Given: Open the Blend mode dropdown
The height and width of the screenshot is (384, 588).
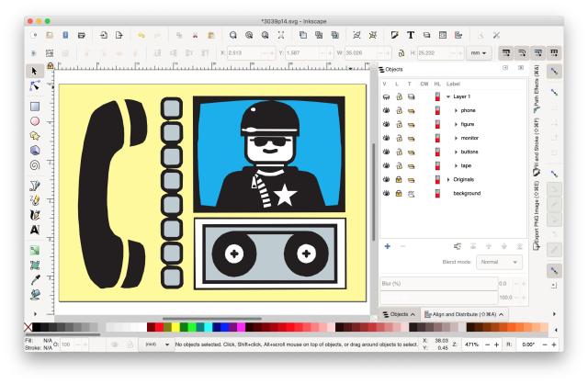Looking at the screenshot, I should 501,262.
